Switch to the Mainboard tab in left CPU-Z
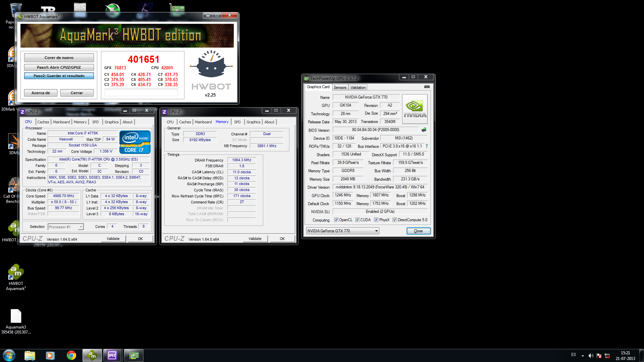This screenshot has height=362, width=644. pyautogui.click(x=61, y=122)
